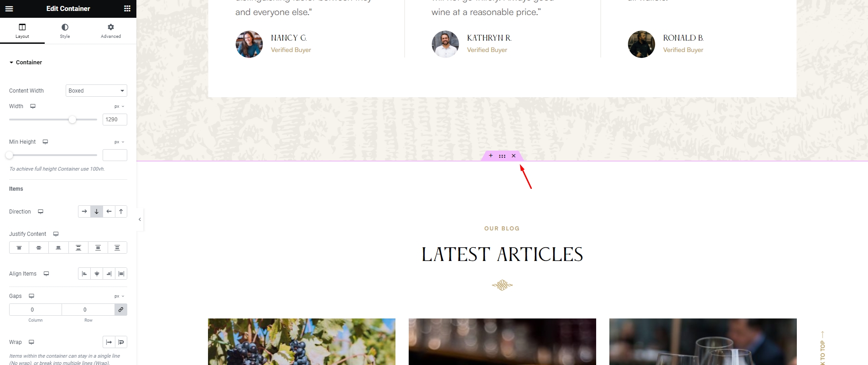Viewport: 868px width, 365px height.
Task: Delete container with the X handle icon
Action: tap(514, 156)
